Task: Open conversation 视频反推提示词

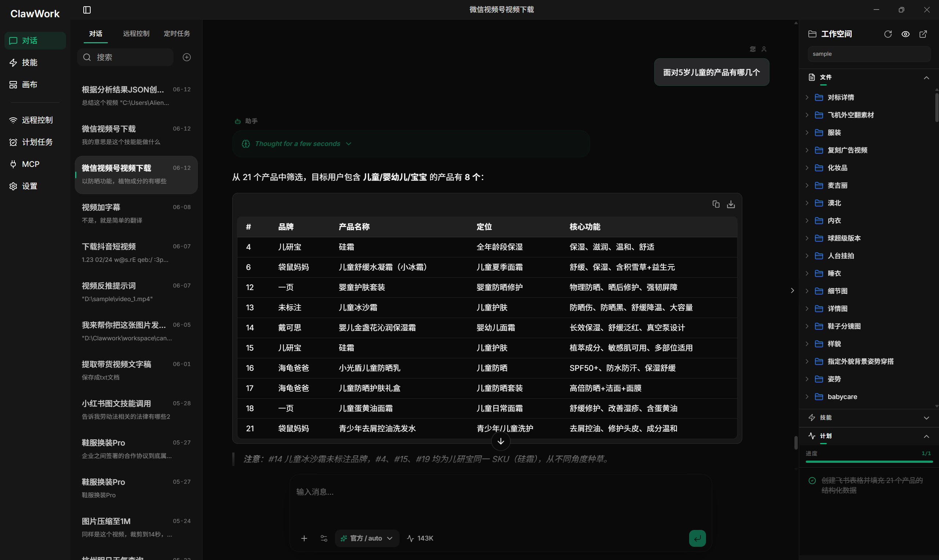Action: click(x=136, y=292)
